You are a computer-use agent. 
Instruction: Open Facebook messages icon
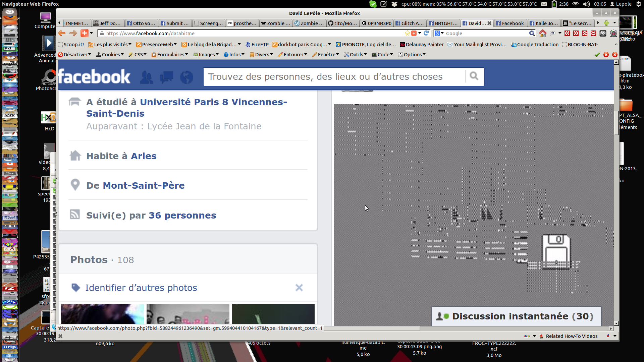(167, 77)
